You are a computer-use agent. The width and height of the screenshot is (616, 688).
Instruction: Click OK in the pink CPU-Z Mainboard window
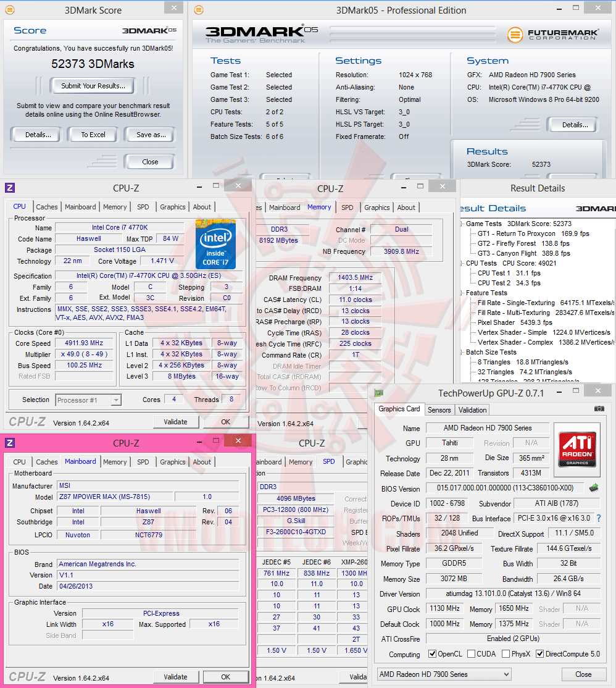pos(225,677)
